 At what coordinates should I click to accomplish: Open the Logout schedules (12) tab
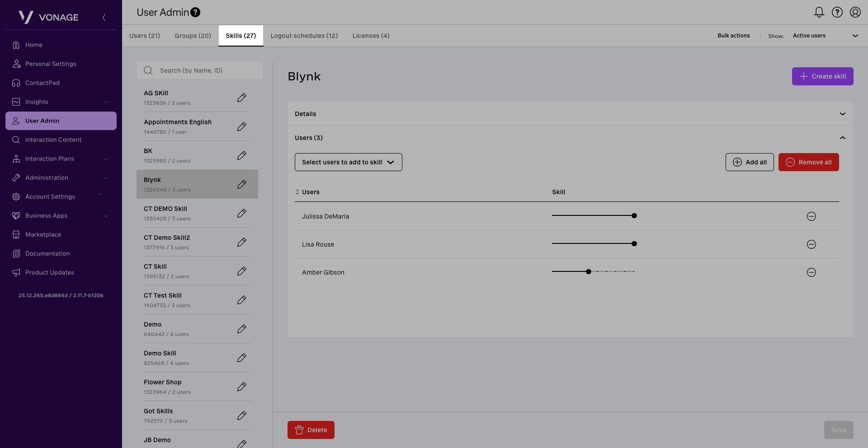click(x=304, y=36)
